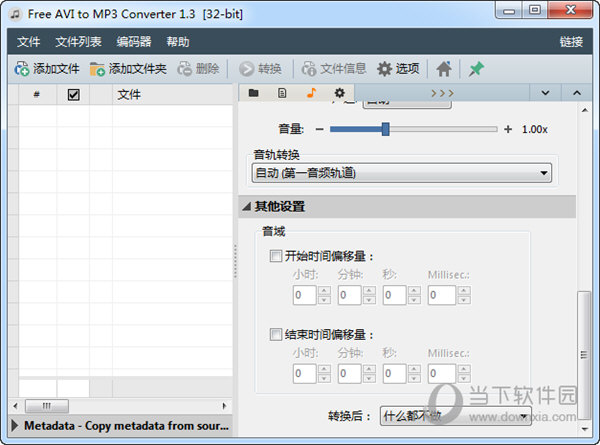Click file list horizontal scrollbar right arrow
The height and width of the screenshot is (445, 600).
tap(224, 406)
